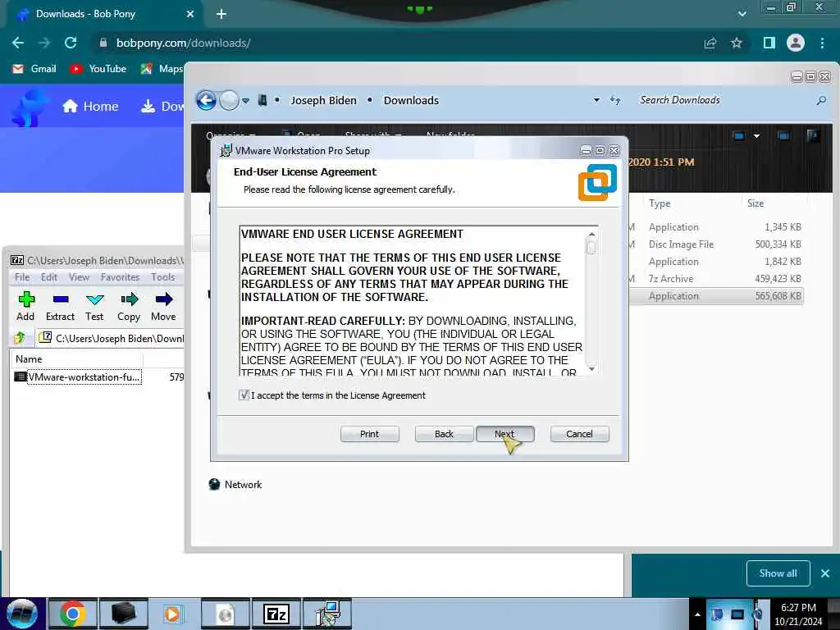Screen dimensions: 840x630
Task: Share this page icon in Chrome
Action: click(x=710, y=43)
